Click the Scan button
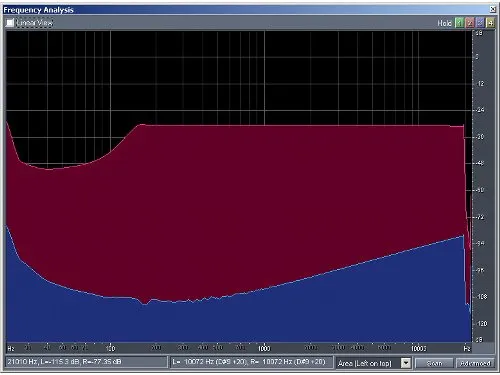 coord(434,363)
